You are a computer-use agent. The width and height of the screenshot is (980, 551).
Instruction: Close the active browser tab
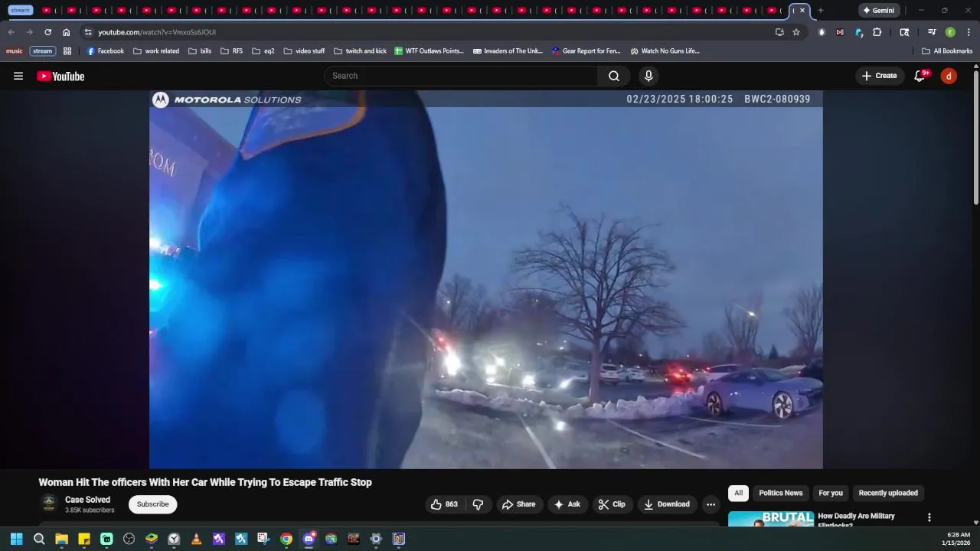pyautogui.click(x=802, y=11)
